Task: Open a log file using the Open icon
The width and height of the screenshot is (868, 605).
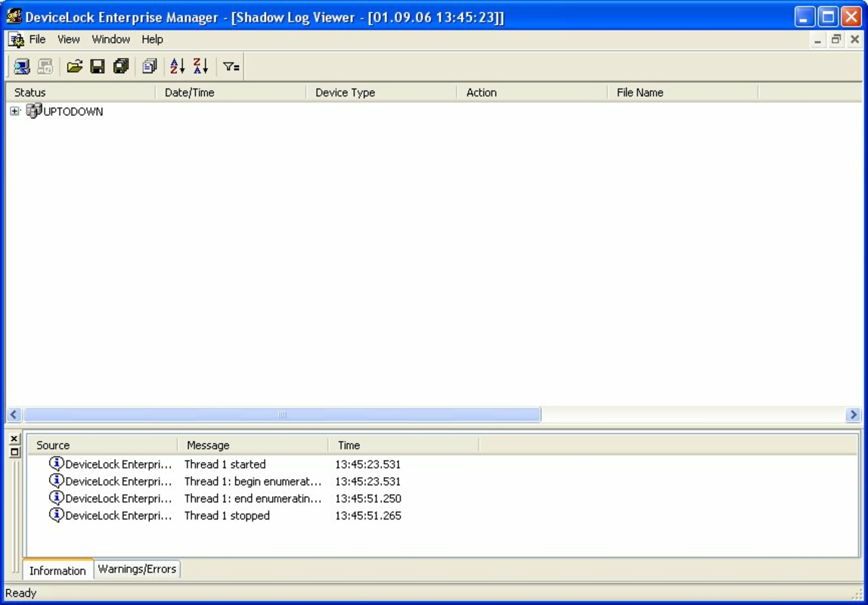Action: (x=73, y=66)
